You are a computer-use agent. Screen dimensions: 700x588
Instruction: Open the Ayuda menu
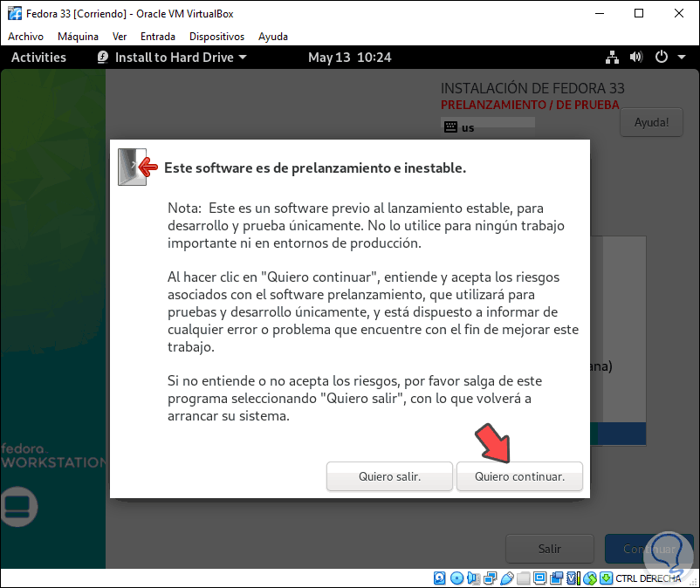(273, 37)
